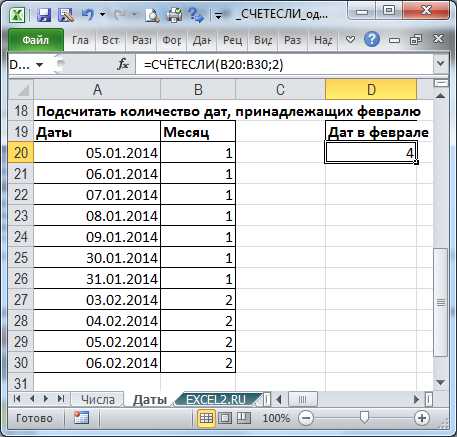Select column B header
The image size is (457, 437).
click(198, 89)
